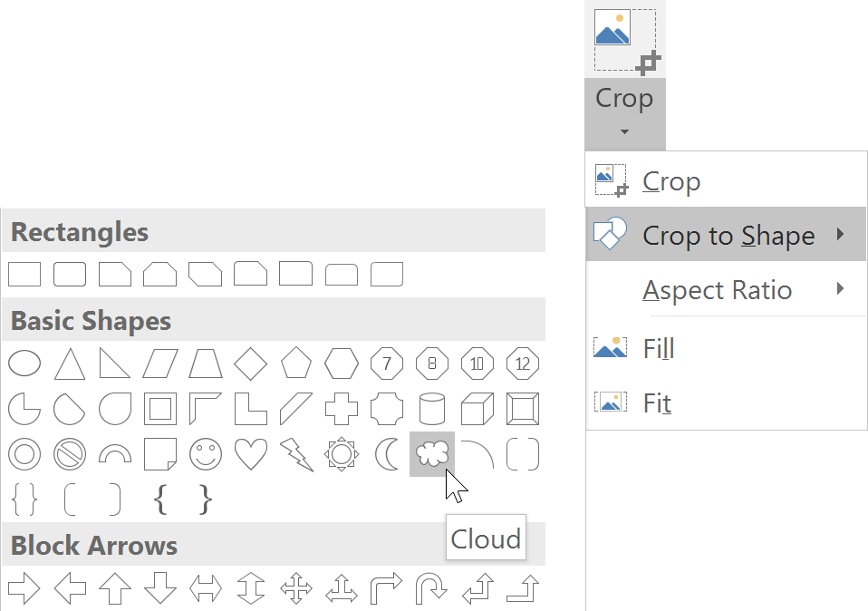Choose Fit from the Crop menu
Viewport: 868px width, 611px height.
(657, 402)
